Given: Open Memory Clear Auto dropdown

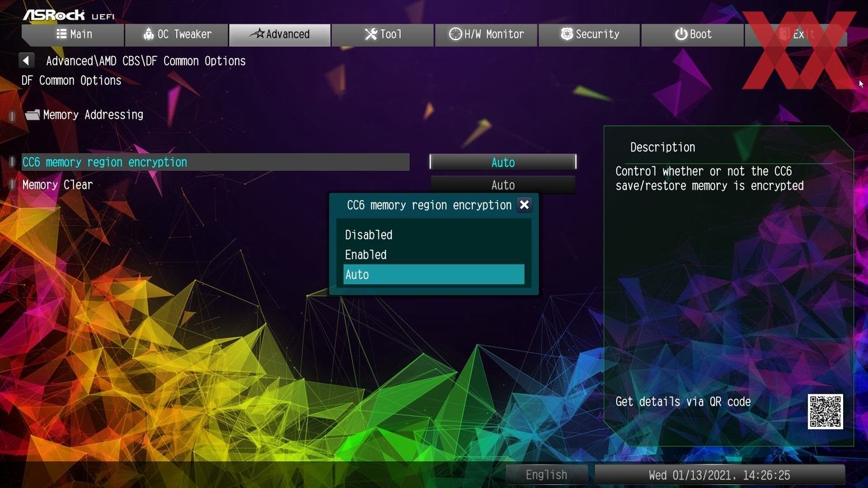Looking at the screenshot, I should click(x=503, y=185).
